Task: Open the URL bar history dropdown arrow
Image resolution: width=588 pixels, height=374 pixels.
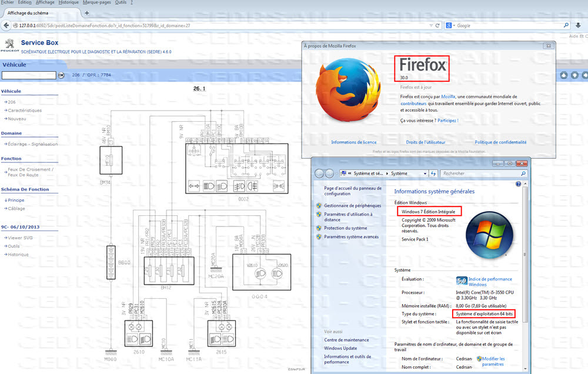Action: pos(431,25)
